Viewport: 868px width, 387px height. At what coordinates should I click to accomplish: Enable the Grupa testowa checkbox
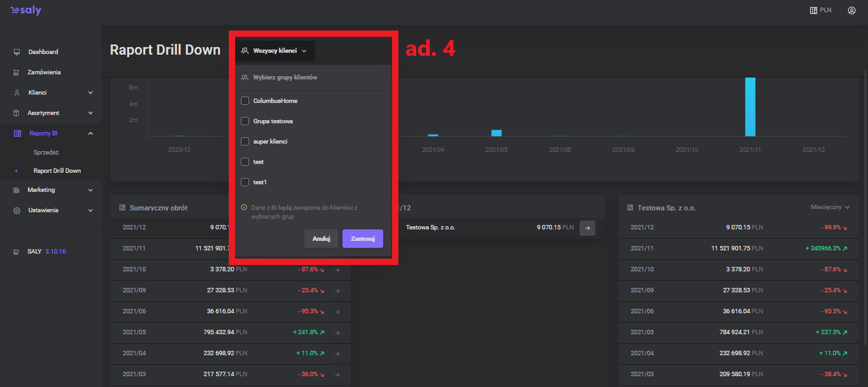[245, 121]
